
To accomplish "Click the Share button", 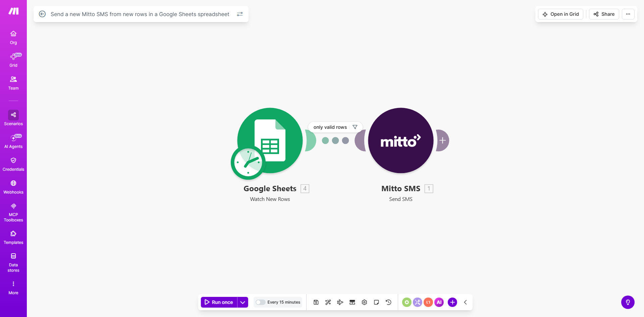I will tap(604, 14).
